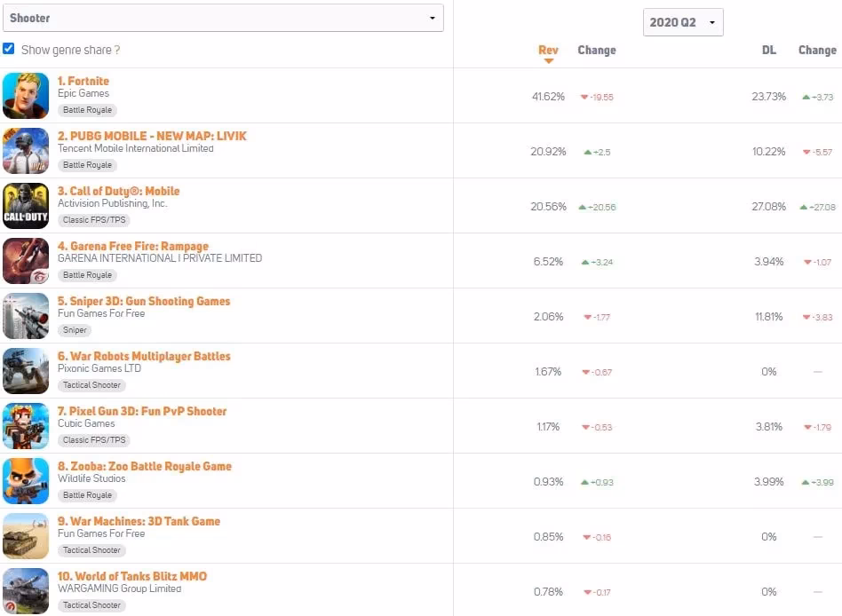Click Sniper 3D download share 11.81%
Screen dimensions: 842x616
click(x=769, y=317)
